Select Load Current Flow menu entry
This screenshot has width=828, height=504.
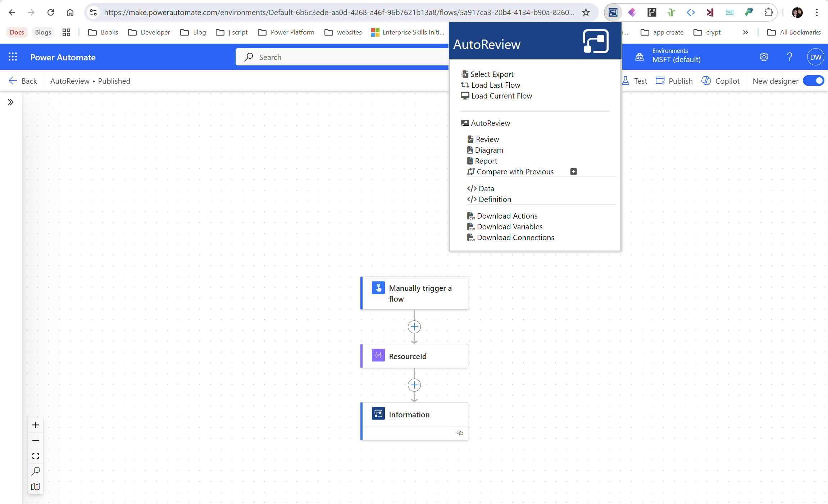[501, 96]
